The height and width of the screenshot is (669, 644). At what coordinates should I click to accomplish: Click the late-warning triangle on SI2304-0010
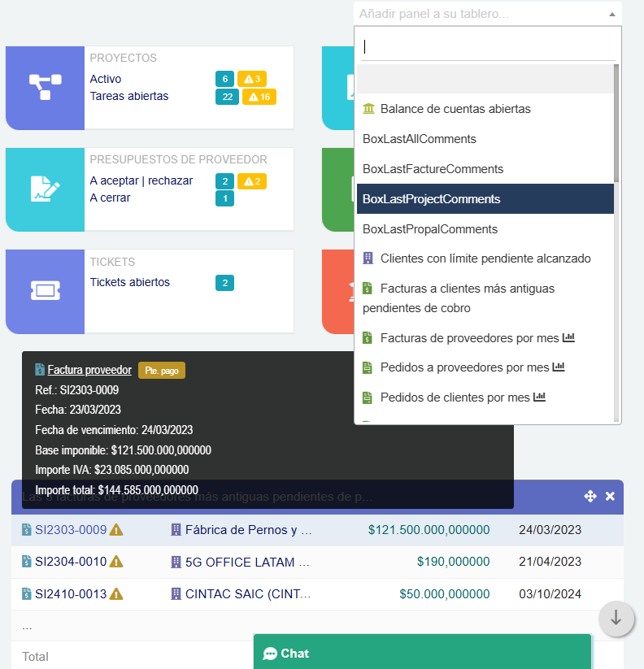click(x=116, y=562)
